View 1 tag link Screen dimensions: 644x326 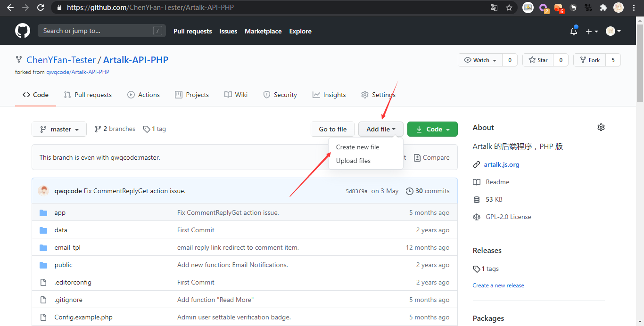(155, 129)
